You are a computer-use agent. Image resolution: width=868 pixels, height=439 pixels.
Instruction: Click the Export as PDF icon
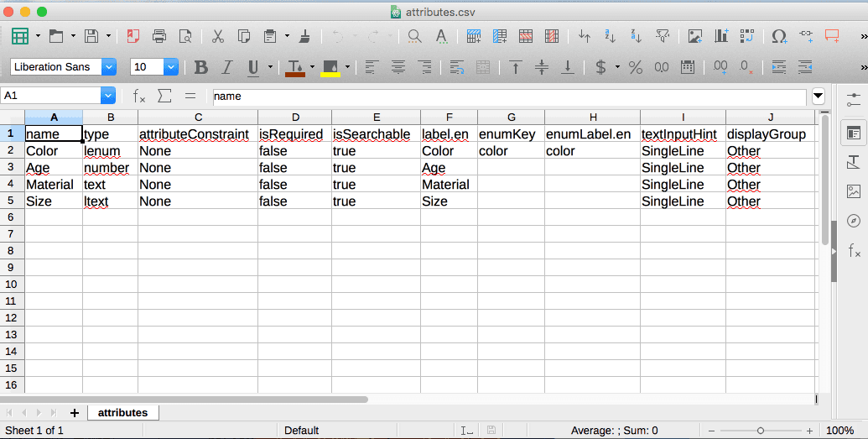[133, 36]
